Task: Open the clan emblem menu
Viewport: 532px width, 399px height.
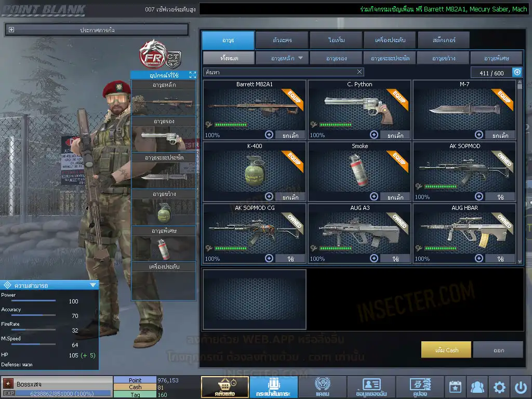Action: [322, 387]
